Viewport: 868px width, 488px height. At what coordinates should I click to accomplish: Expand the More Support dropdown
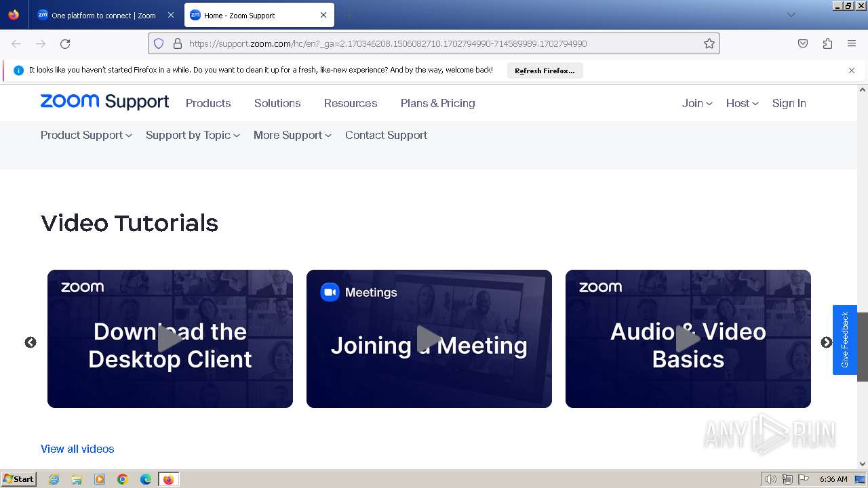tap(292, 135)
